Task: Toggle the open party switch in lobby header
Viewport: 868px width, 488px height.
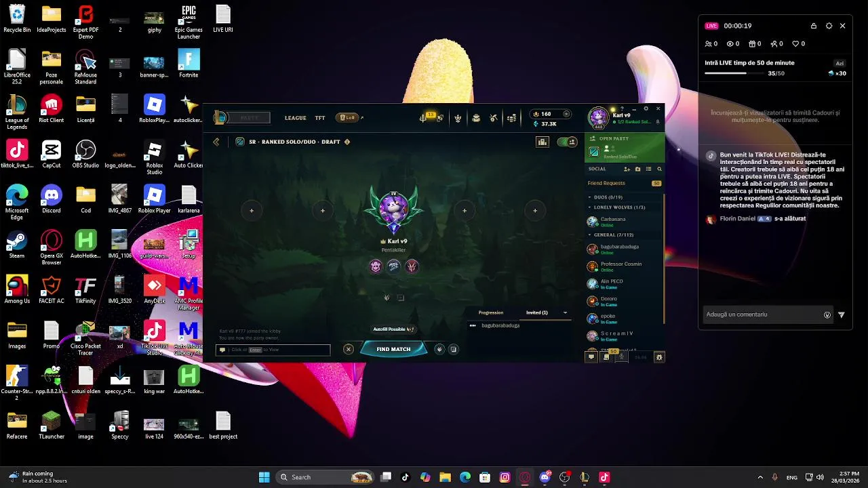Action: (566, 142)
